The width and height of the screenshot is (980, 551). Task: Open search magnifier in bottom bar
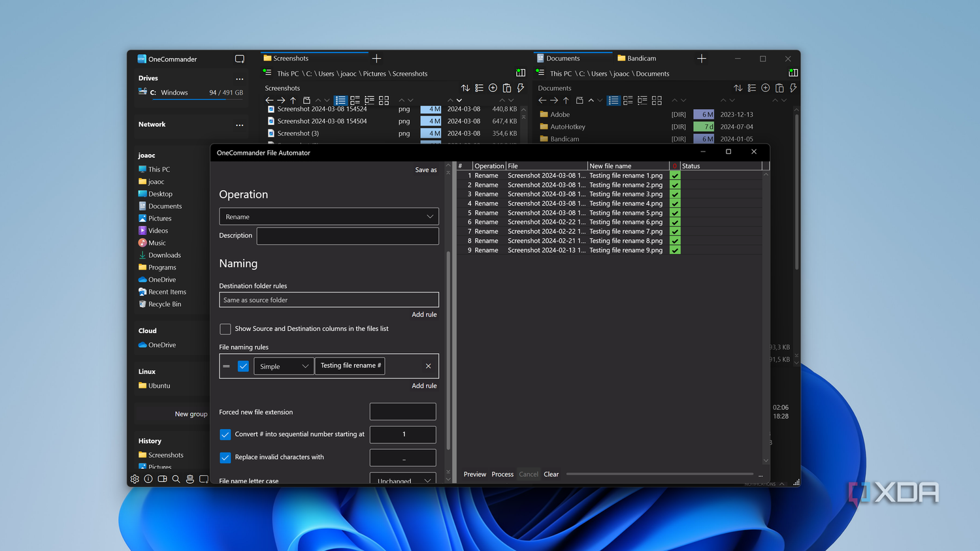[176, 479]
